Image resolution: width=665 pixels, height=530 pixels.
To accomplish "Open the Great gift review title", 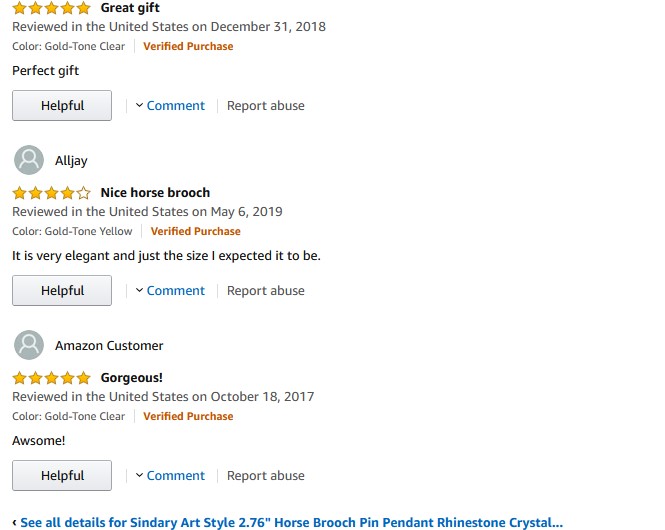I will tap(130, 8).
